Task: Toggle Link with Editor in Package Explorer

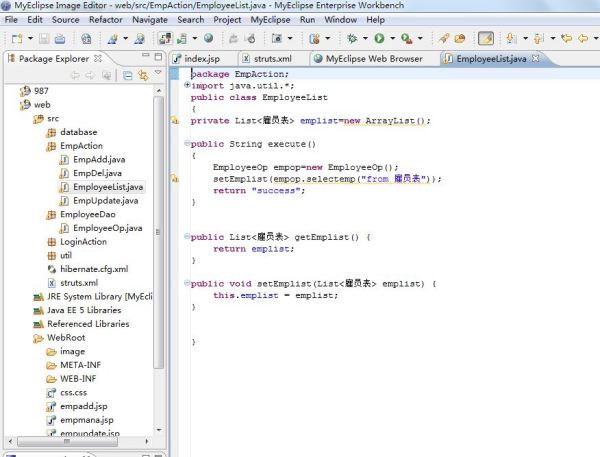Action: click(x=143, y=75)
